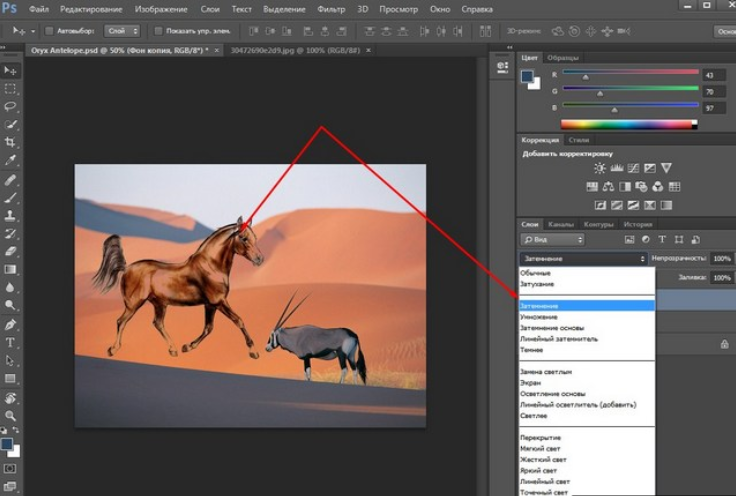The width and height of the screenshot is (736, 496).
Task: Click the foreground color swatch in toolbar
Action: 8,441
